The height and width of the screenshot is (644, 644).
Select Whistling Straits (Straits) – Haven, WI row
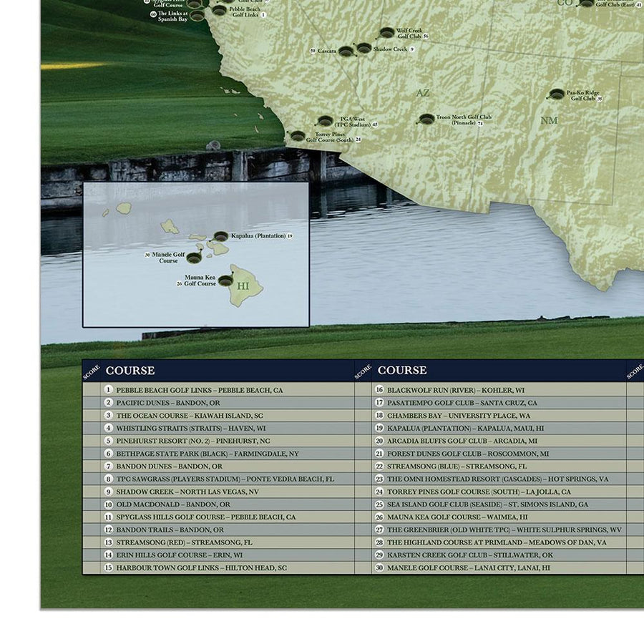coord(218,428)
